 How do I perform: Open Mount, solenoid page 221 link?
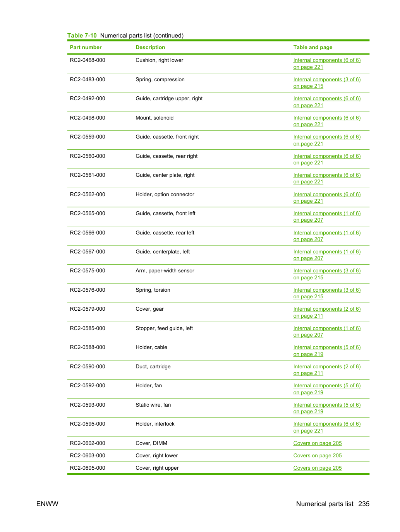tap(327, 121)
